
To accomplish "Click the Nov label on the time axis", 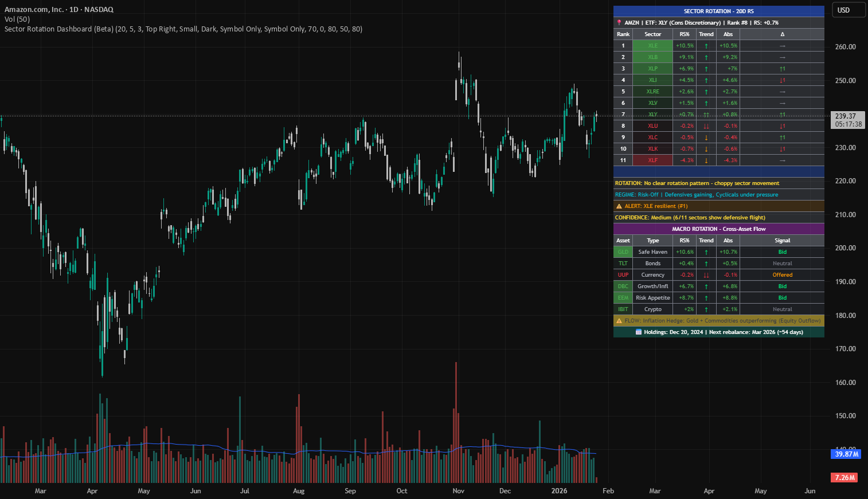I will (x=458, y=491).
